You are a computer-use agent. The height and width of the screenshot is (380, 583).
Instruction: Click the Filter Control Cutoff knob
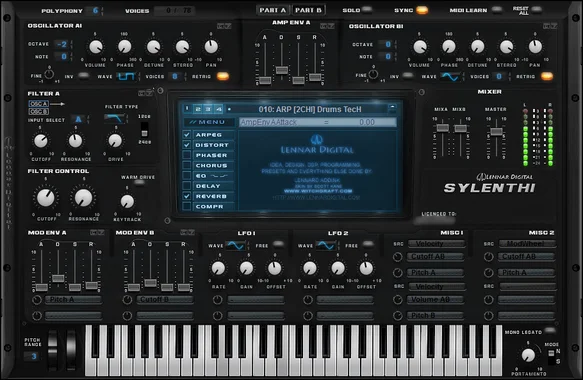point(45,197)
